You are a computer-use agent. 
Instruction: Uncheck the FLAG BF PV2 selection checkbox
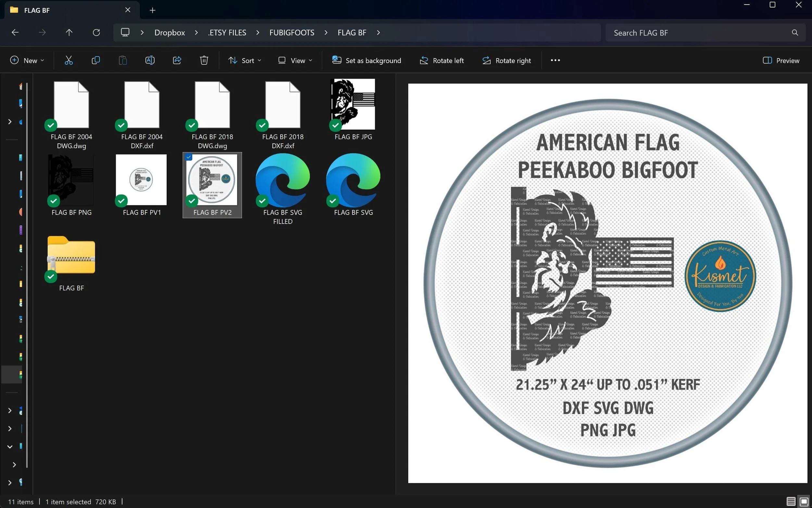pos(189,157)
